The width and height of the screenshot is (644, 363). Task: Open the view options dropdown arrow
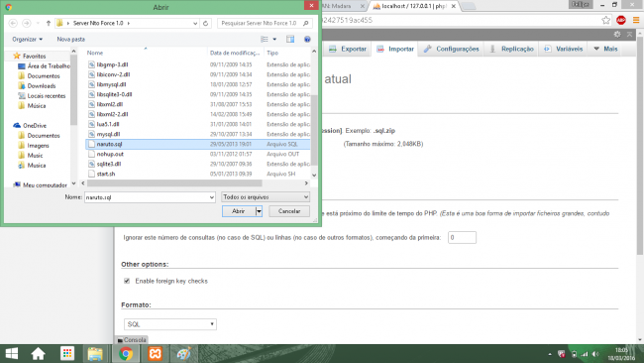tap(274, 39)
